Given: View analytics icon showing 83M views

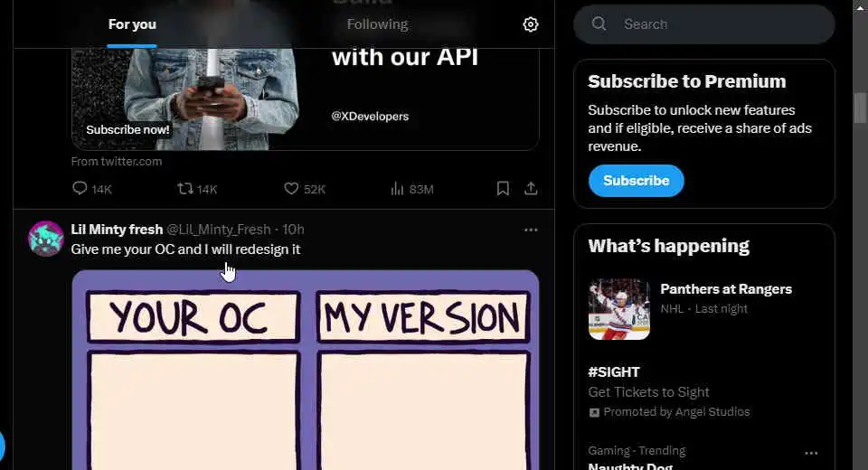Looking at the screenshot, I should pos(397,189).
